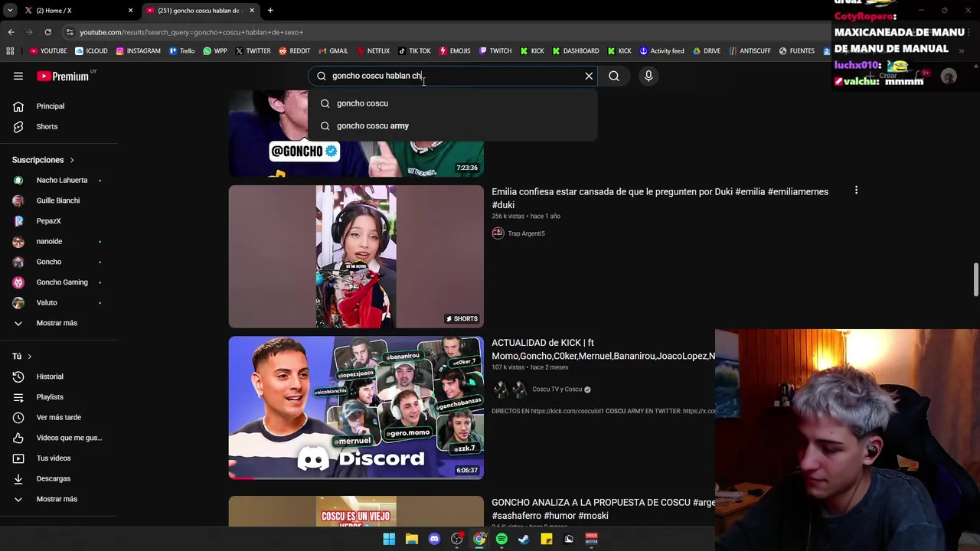Open a new browser tab
This screenshot has height=551, width=980.
point(270,11)
